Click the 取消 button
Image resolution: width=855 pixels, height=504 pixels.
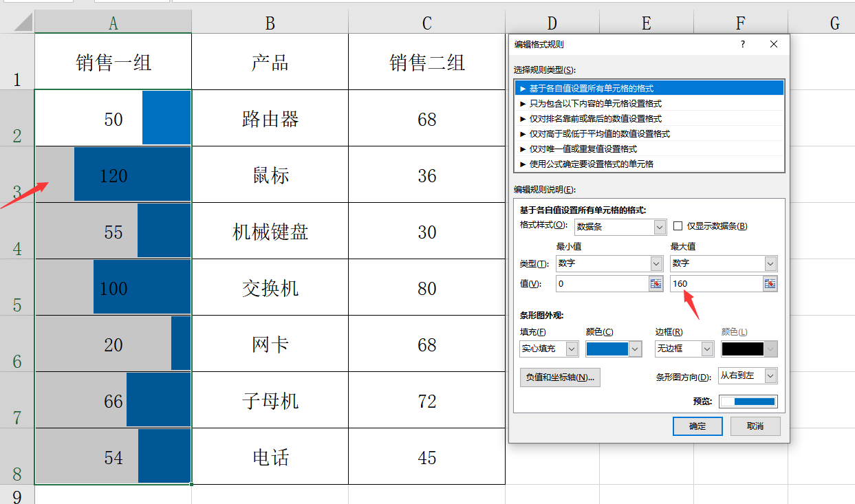pos(755,426)
